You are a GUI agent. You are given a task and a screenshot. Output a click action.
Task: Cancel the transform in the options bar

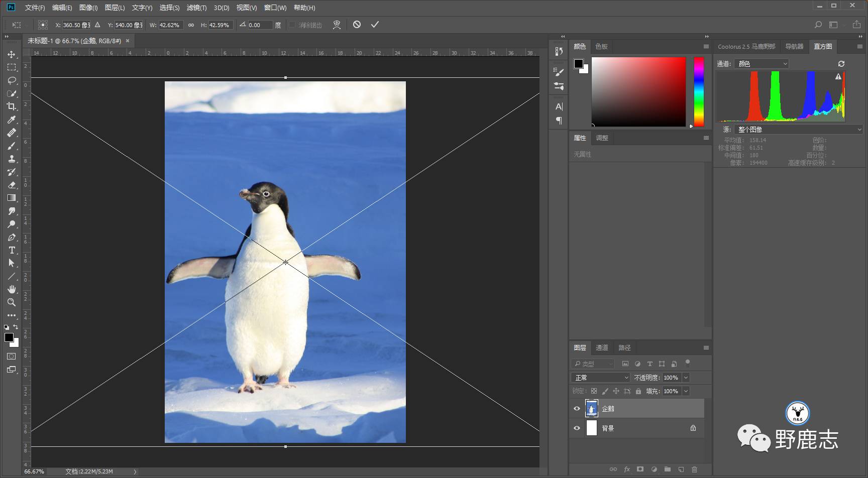(357, 25)
